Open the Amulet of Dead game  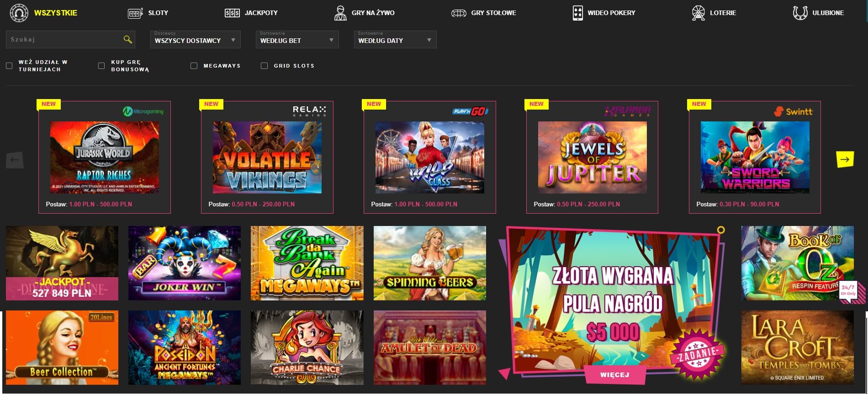tap(430, 347)
